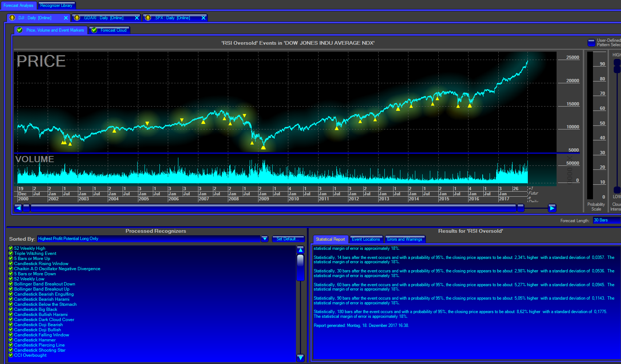Screen dimensions: 621x364
Task: Toggle the Bollinger Band Breakout Up checkbox
Action: tap(11, 289)
